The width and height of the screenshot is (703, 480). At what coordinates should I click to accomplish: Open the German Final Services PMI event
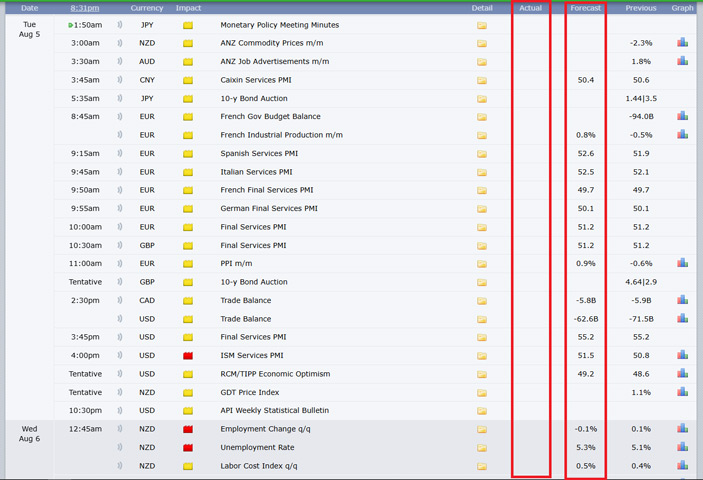pos(268,209)
